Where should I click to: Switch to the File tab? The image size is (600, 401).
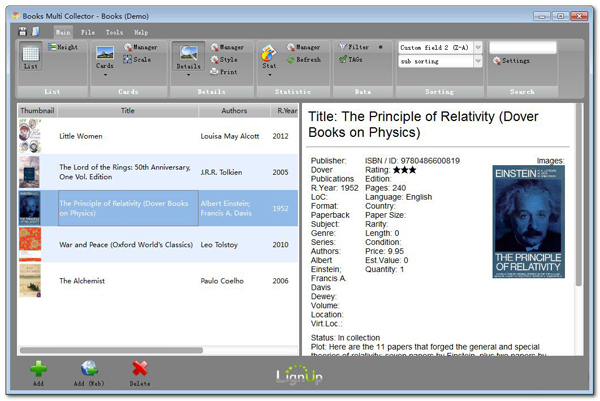[88, 32]
